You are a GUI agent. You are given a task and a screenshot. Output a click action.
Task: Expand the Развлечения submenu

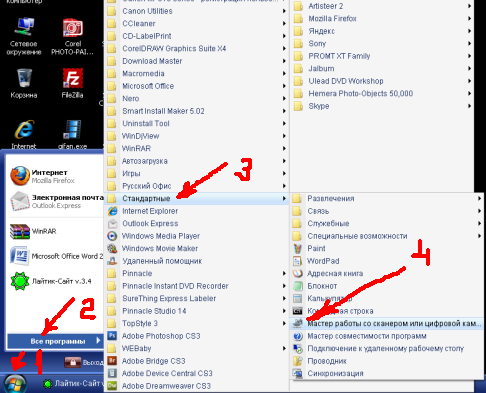pos(387,198)
